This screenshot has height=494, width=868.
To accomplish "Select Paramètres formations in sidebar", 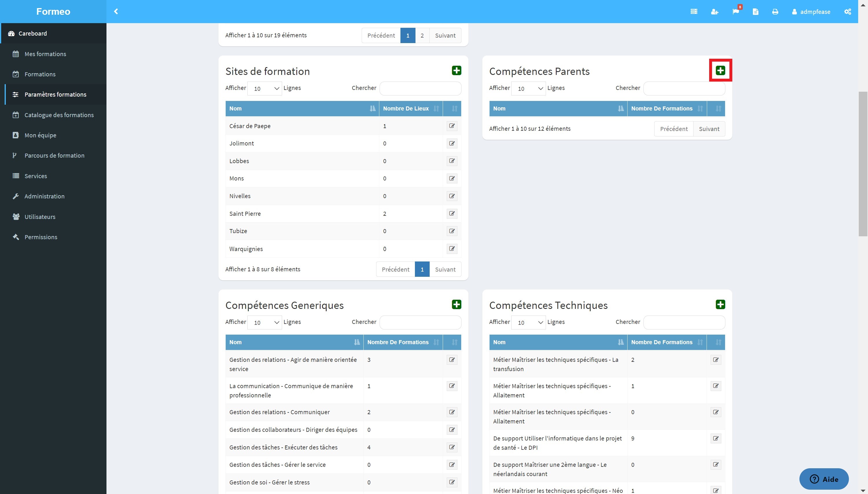I will pyautogui.click(x=54, y=94).
